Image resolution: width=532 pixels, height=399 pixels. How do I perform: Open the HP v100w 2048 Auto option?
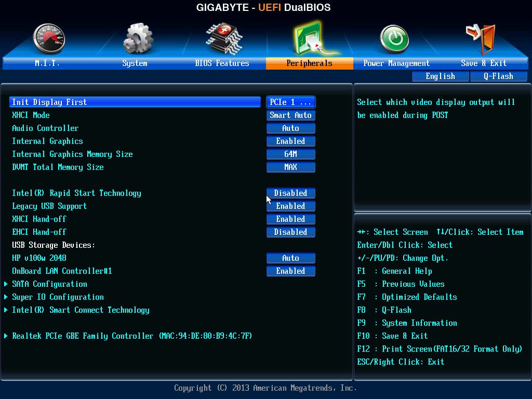tap(291, 258)
